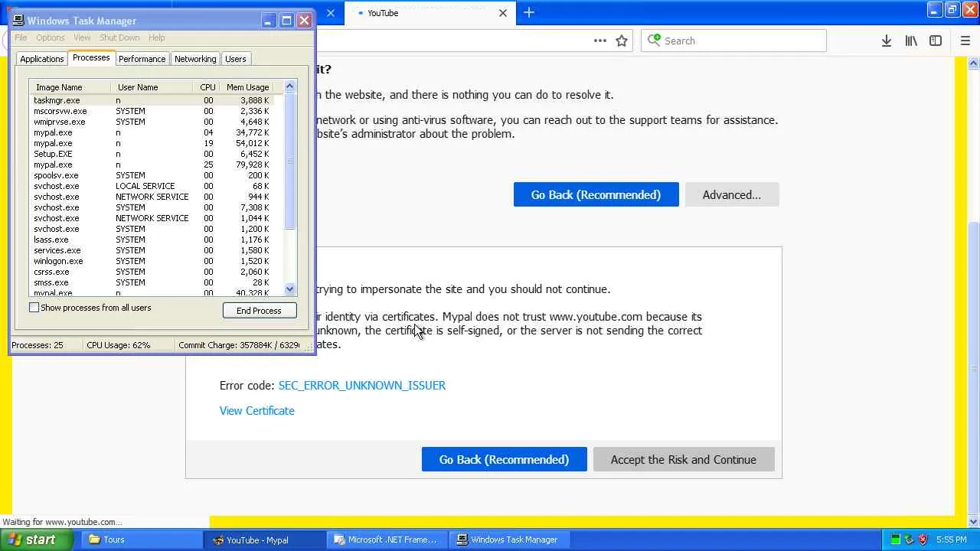Open a new browser tab with plus icon
Screen dimensions: 980x551
(529, 12)
